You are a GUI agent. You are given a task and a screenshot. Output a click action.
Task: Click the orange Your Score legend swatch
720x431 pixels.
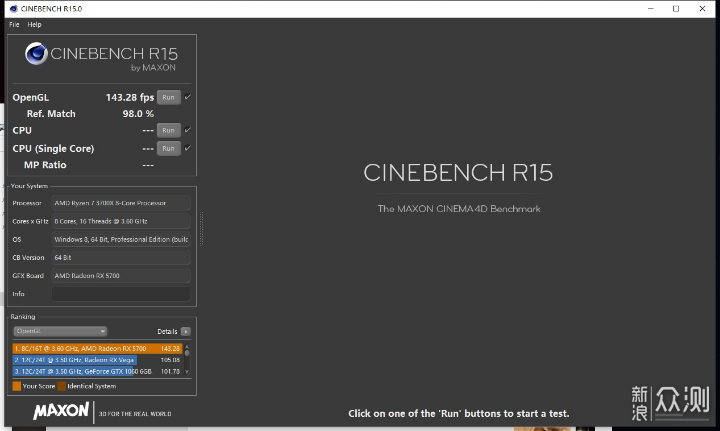pos(17,386)
